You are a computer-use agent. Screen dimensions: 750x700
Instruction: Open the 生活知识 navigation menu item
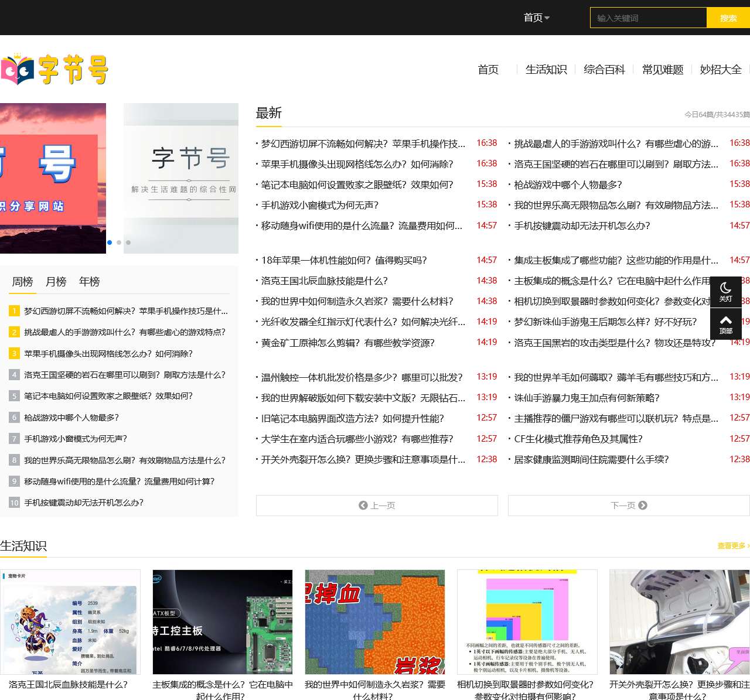(546, 70)
